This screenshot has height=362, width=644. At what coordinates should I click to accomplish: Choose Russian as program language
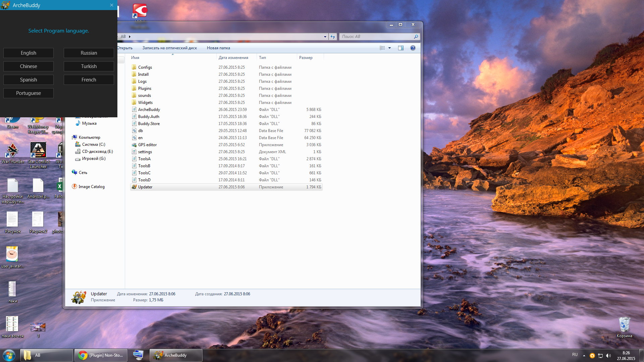(x=89, y=53)
